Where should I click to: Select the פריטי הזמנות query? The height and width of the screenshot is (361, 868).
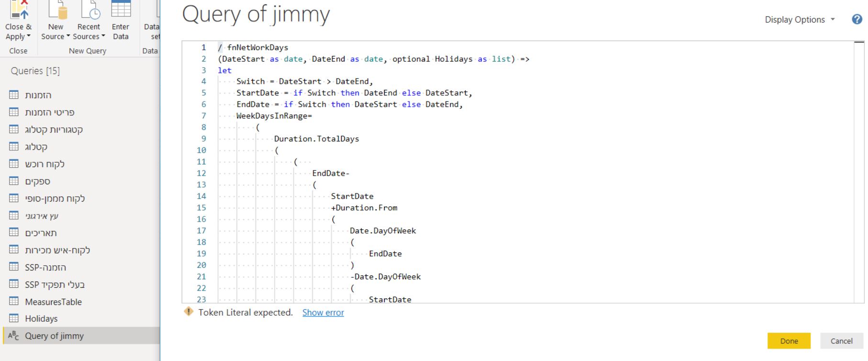pyautogui.click(x=81, y=112)
